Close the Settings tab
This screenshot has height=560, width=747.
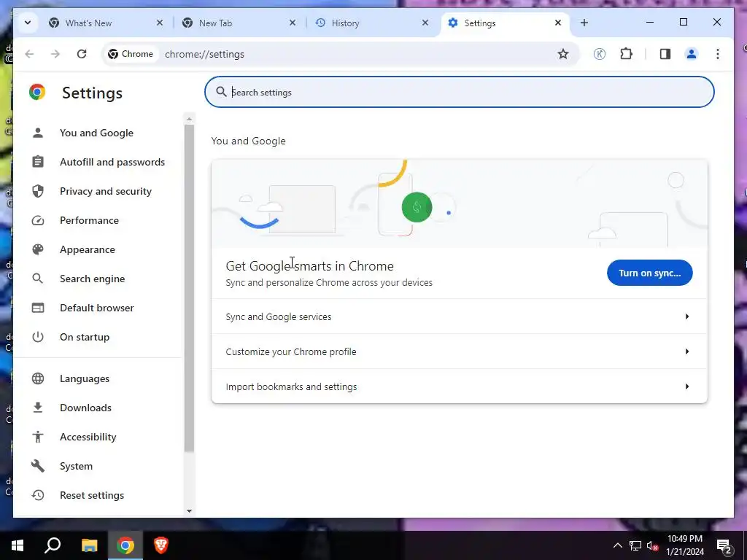[x=558, y=23]
